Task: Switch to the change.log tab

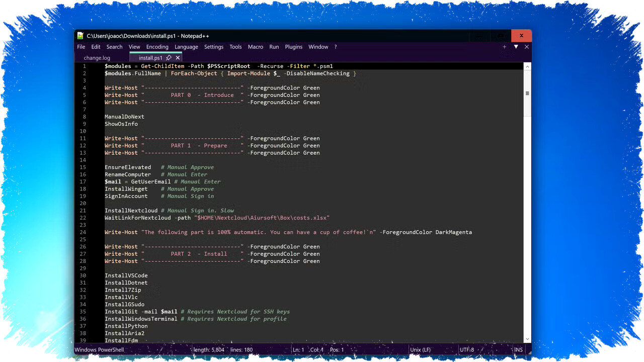Action: [x=97, y=58]
